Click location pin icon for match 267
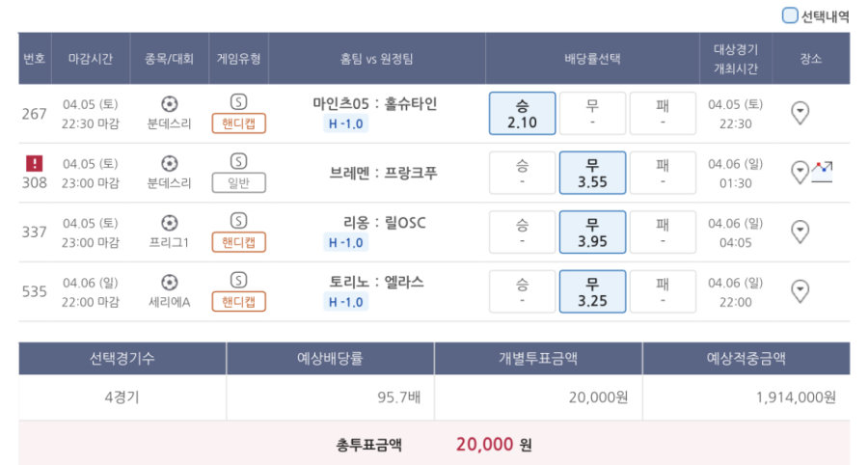This screenshot has height=465, width=868. pyautogui.click(x=800, y=113)
